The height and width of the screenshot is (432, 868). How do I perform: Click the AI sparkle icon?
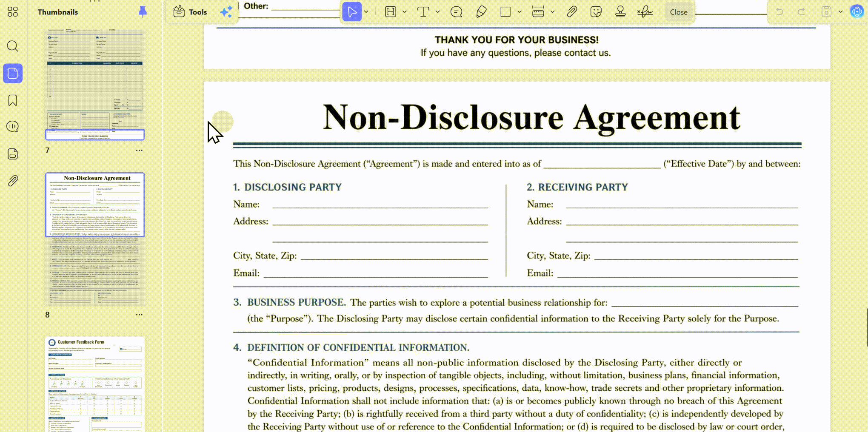[x=226, y=12]
